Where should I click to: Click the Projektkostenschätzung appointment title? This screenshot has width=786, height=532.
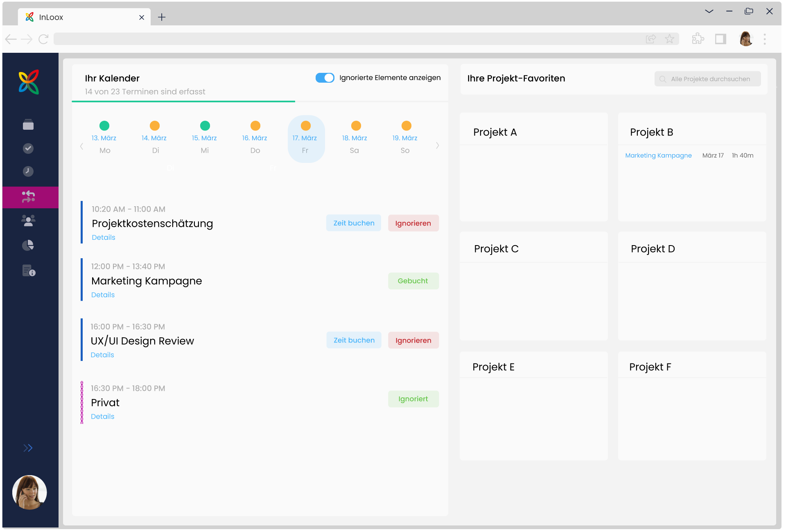point(152,223)
